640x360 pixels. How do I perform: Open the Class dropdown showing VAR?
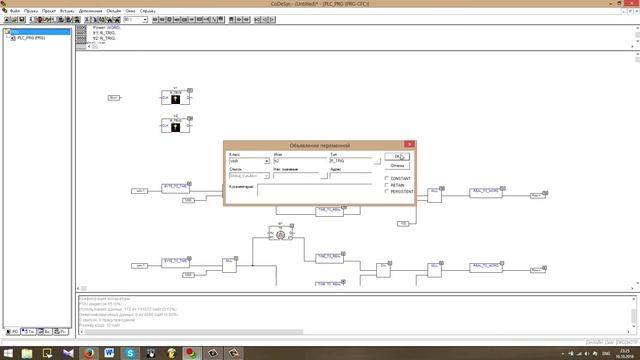tap(267, 161)
